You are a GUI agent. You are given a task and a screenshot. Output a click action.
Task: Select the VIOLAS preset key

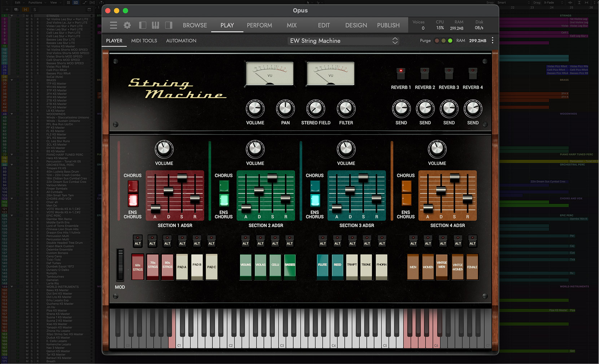(261, 267)
